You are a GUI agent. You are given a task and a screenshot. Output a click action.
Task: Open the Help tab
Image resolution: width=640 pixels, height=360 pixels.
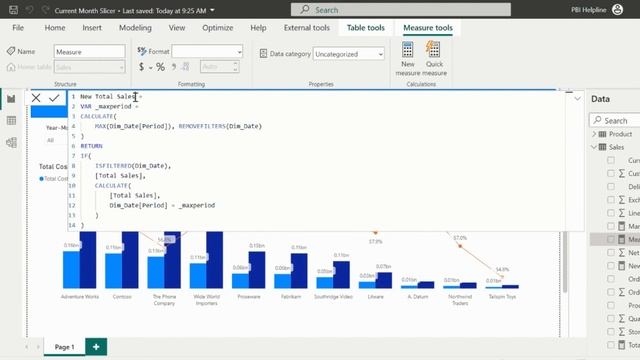click(258, 28)
